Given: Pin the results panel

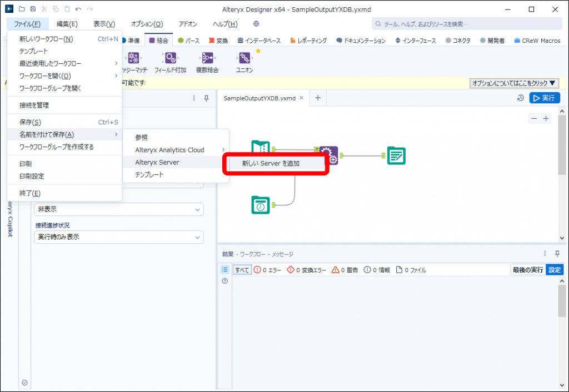Looking at the screenshot, I should coord(557,254).
